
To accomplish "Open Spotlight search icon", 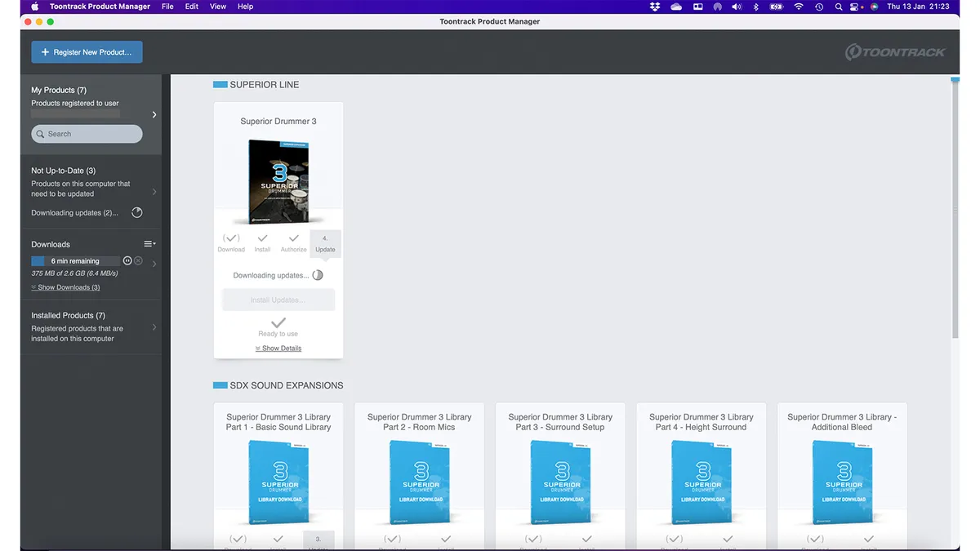I will (839, 7).
